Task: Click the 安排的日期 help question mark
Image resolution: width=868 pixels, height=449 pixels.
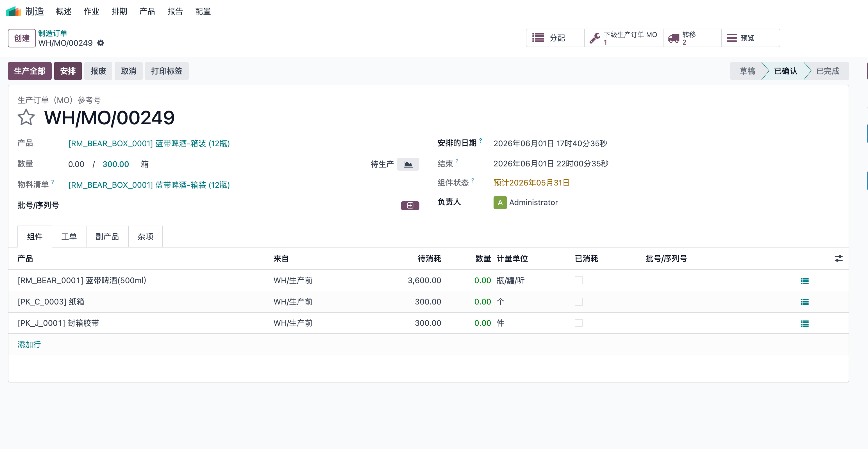Action: coord(481,140)
